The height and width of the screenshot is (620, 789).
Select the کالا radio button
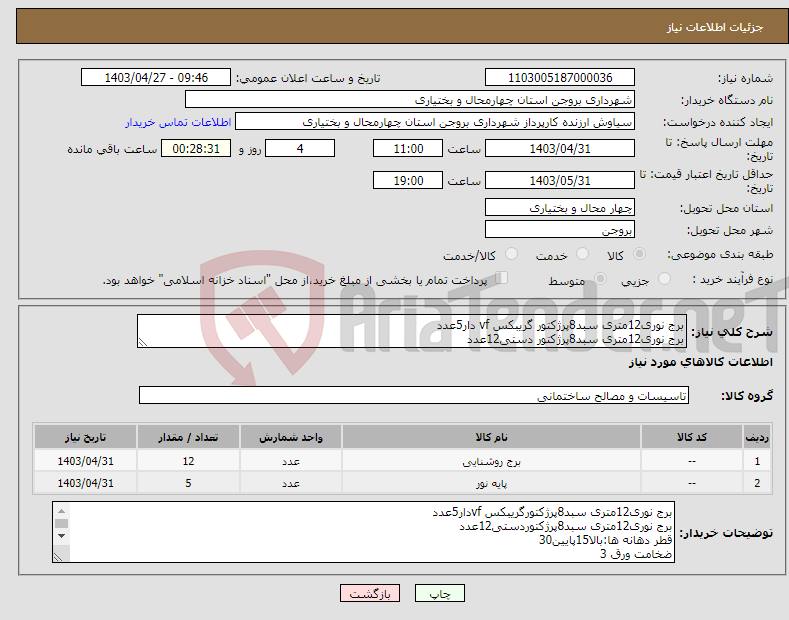point(639,254)
